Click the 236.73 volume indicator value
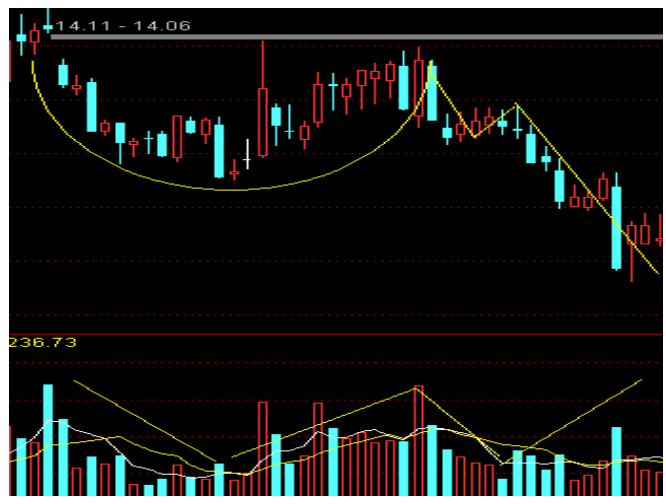The height and width of the screenshot is (504, 666). [42, 343]
